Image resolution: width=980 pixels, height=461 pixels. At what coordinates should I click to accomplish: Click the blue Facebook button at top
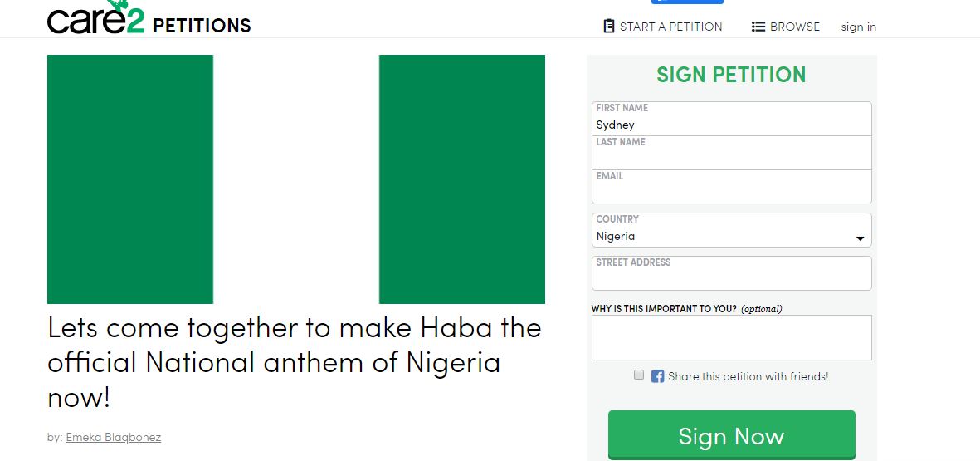click(699, 2)
